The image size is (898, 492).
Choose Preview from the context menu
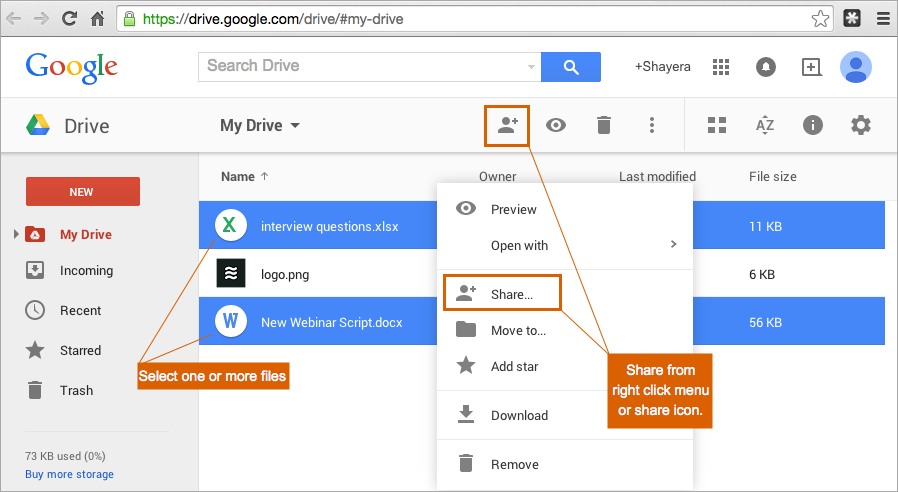pyautogui.click(x=565, y=210)
